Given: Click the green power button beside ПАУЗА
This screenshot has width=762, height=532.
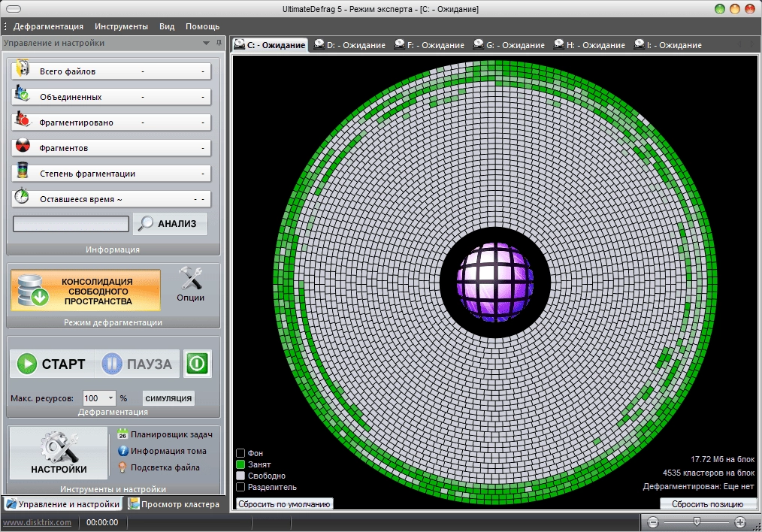Looking at the screenshot, I should [198, 364].
